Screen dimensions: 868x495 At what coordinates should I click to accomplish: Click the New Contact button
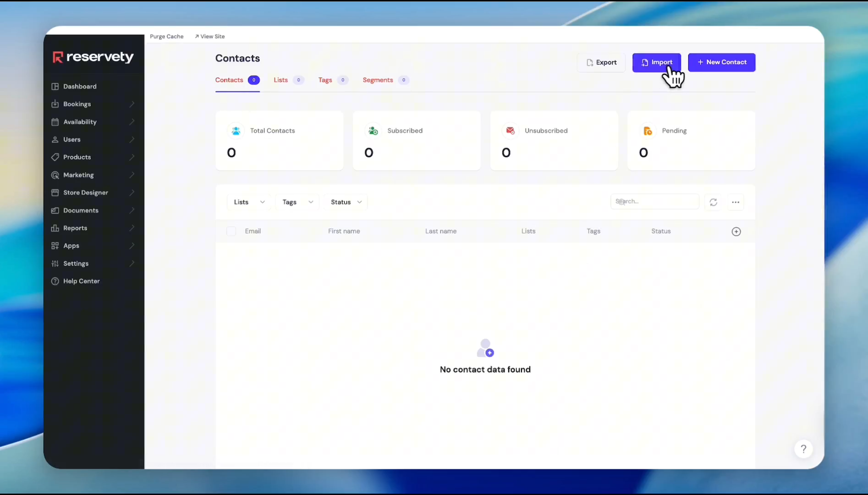click(722, 62)
